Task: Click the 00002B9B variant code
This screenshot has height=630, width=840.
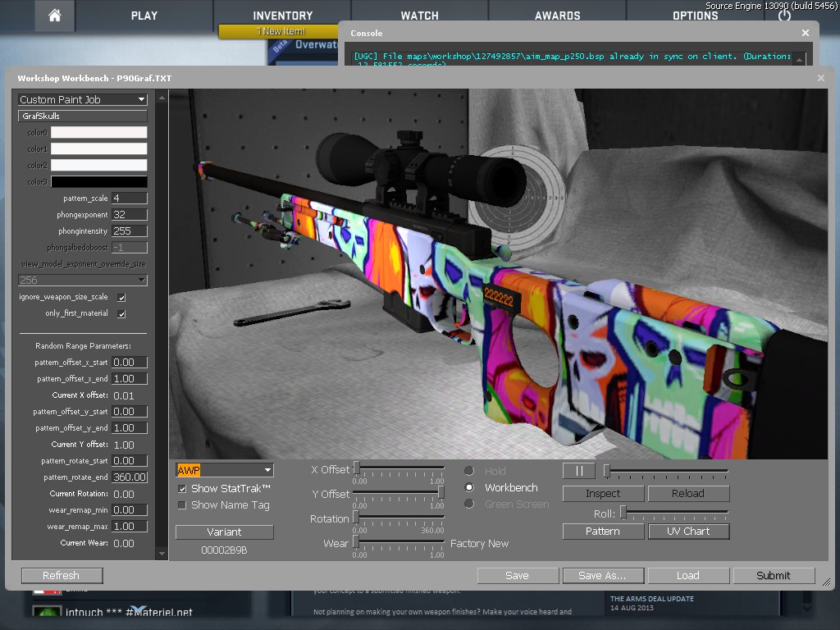Action: (x=225, y=550)
